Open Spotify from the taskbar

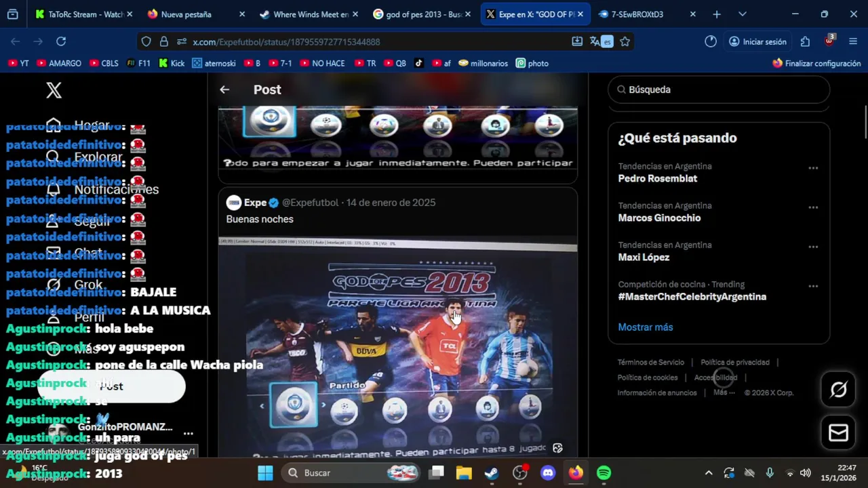click(604, 473)
